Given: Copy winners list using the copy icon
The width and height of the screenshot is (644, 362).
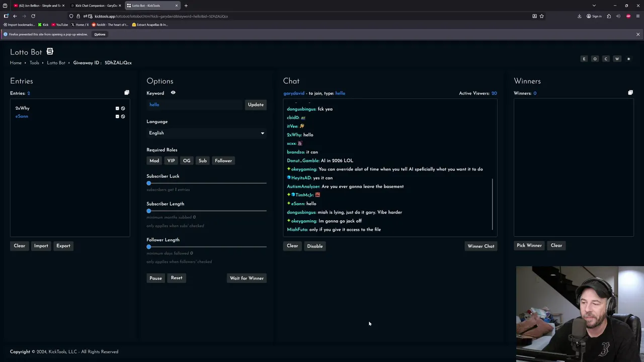Looking at the screenshot, I should [x=630, y=93].
